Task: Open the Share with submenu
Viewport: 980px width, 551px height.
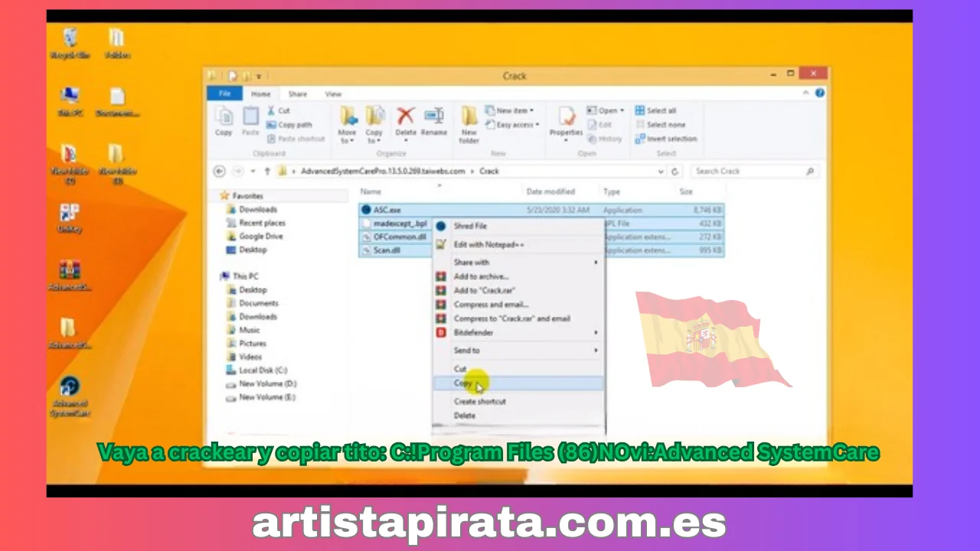Action: 518,262
